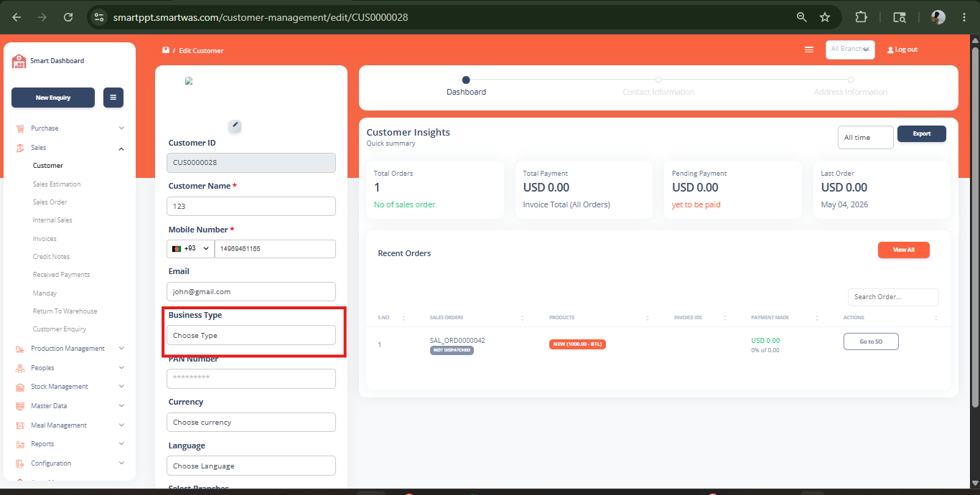Expand the Master Data chevron
Screen dimensions: 980x495
click(x=121, y=406)
